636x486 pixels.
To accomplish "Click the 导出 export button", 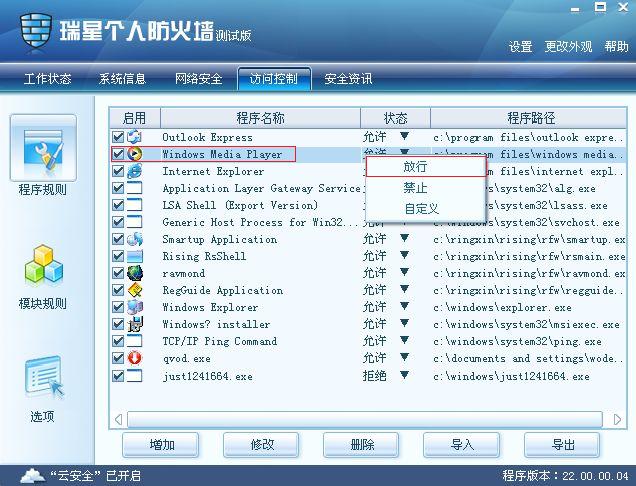I will coord(562,445).
